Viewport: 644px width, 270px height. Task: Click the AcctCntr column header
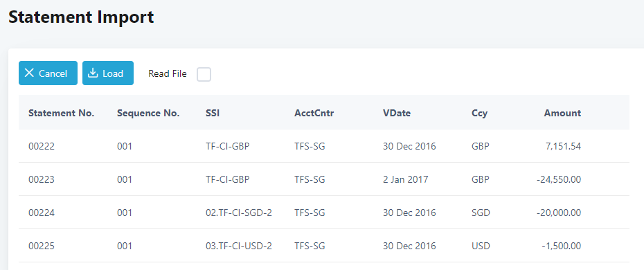(x=314, y=114)
